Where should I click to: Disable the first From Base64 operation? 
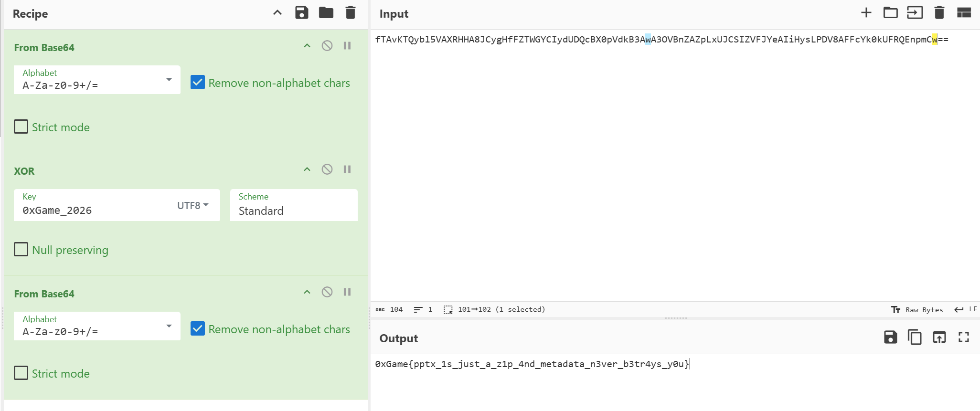(327, 46)
